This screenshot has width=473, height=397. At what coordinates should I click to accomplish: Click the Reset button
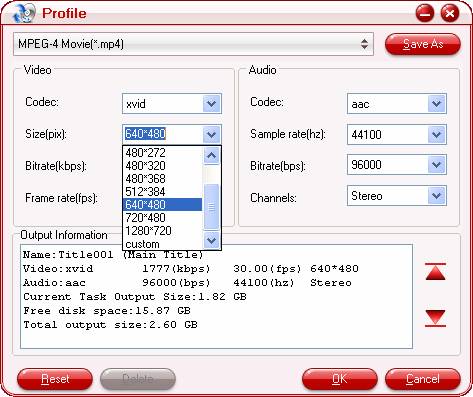pos(55,379)
